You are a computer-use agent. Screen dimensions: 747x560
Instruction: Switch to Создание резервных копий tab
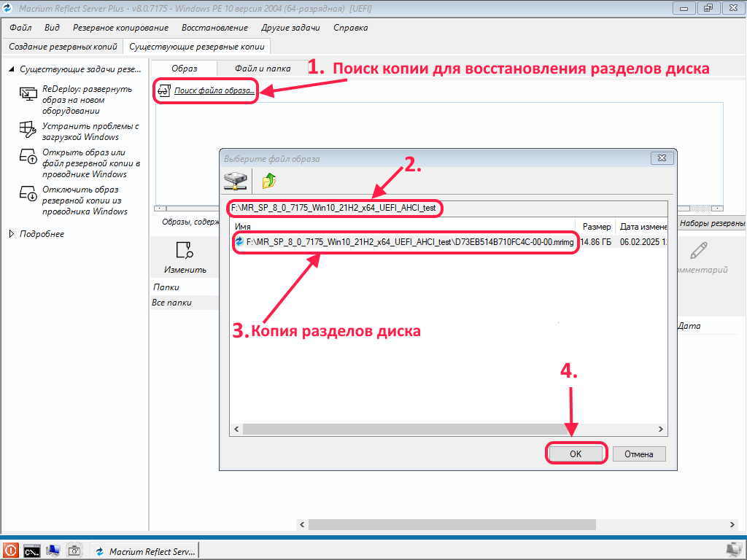coord(62,46)
